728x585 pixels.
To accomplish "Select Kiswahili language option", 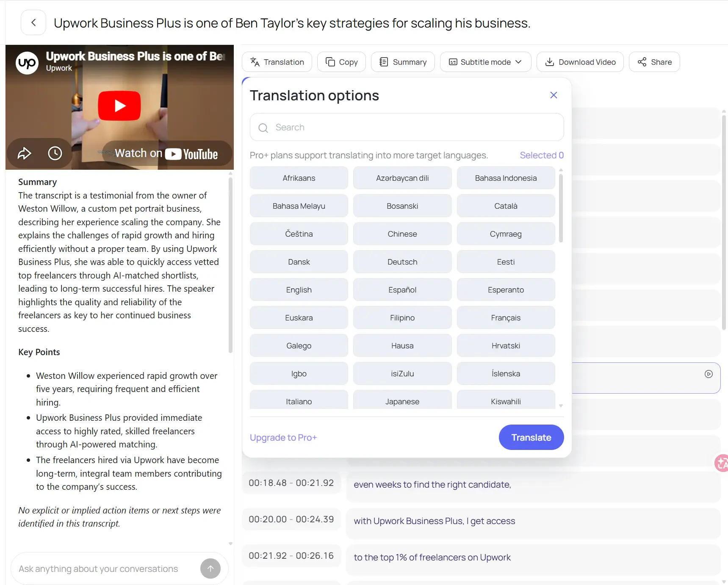I will tap(506, 400).
